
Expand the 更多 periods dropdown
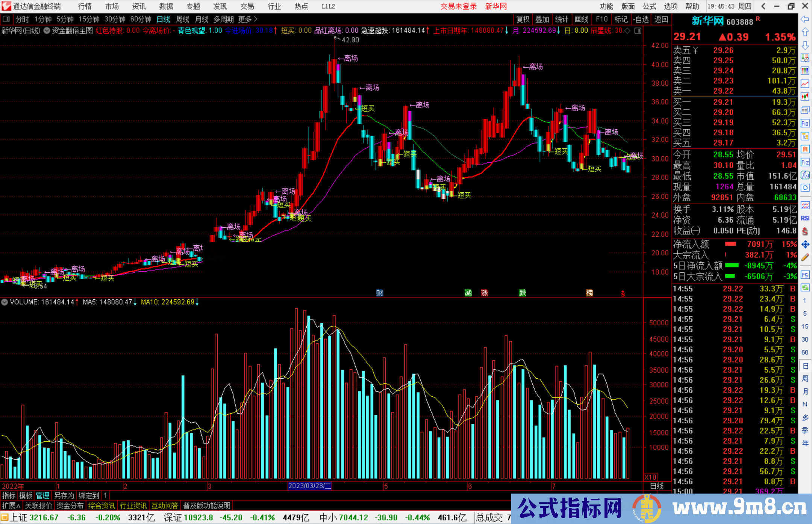248,19
